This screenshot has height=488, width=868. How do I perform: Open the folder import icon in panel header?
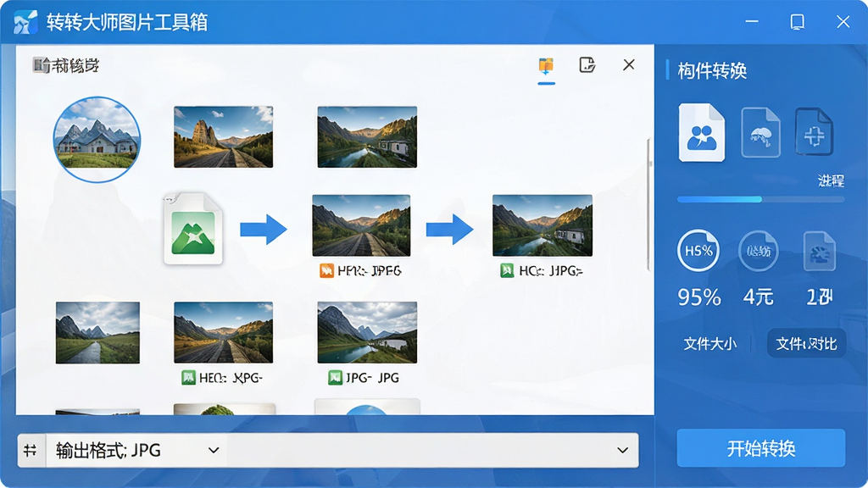546,66
